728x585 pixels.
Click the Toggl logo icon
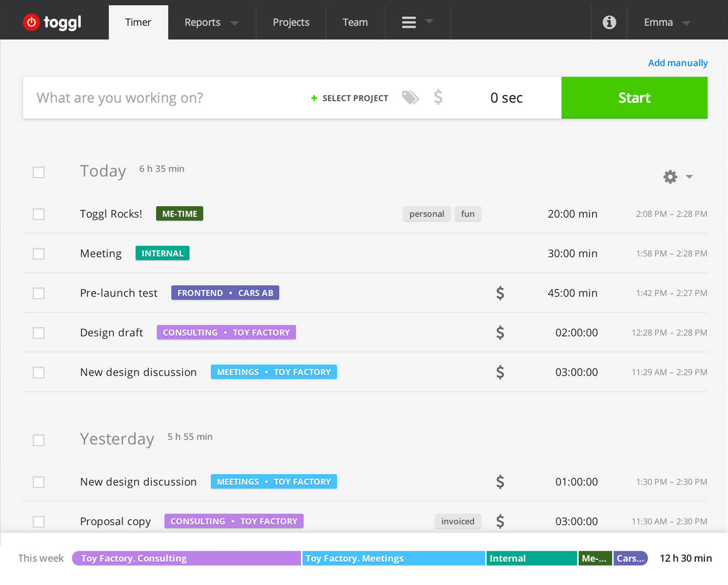(x=32, y=22)
